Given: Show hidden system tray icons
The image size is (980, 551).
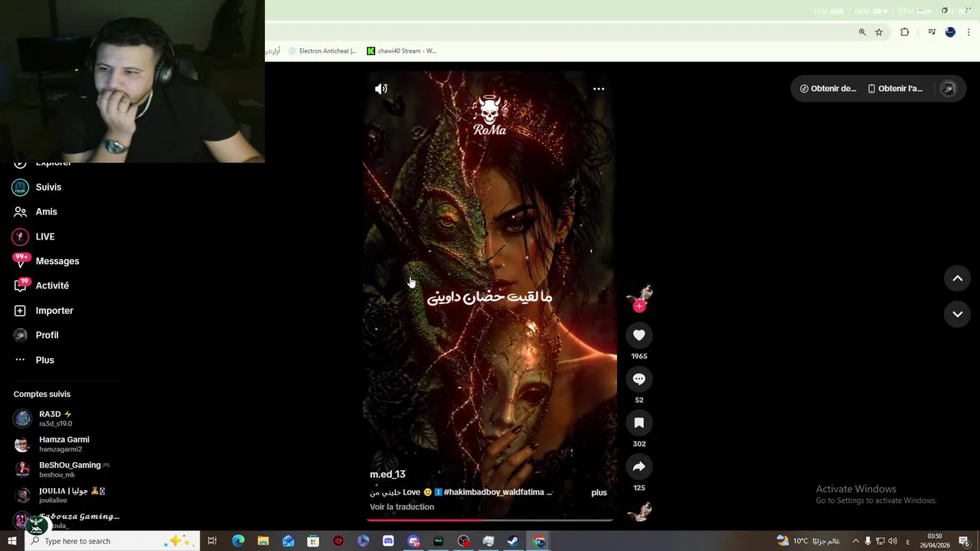Looking at the screenshot, I should pyautogui.click(x=856, y=541).
